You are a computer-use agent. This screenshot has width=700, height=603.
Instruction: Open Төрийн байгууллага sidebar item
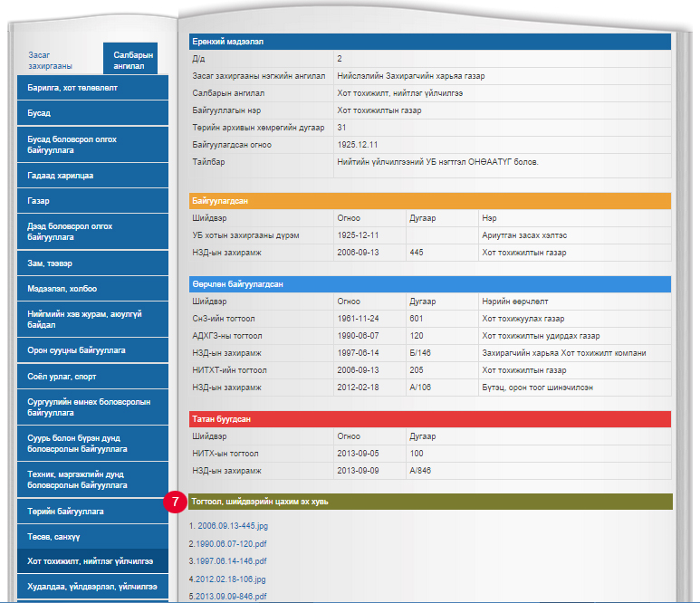click(x=66, y=512)
